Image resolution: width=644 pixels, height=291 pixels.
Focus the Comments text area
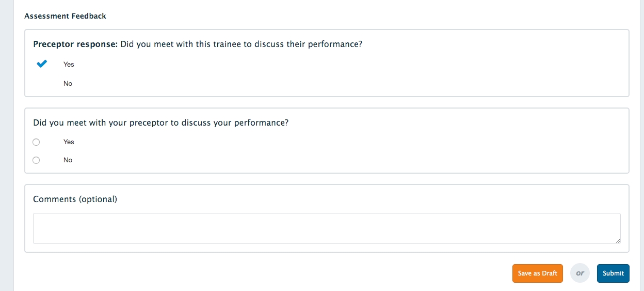click(x=326, y=228)
